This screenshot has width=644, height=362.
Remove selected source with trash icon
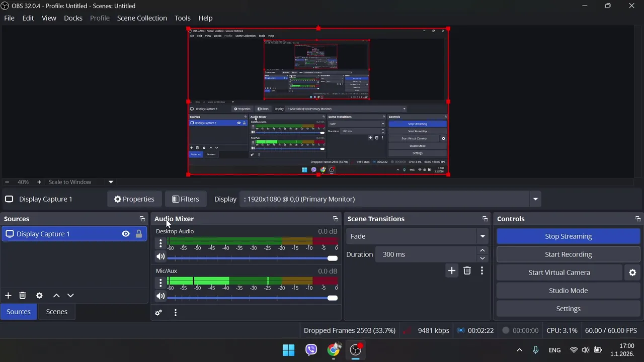23,296
